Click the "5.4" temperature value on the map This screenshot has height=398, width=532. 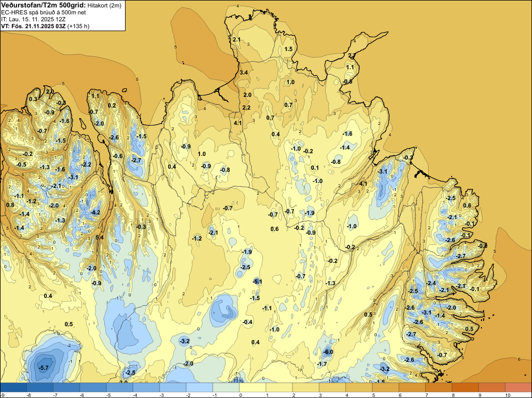click(x=100, y=237)
